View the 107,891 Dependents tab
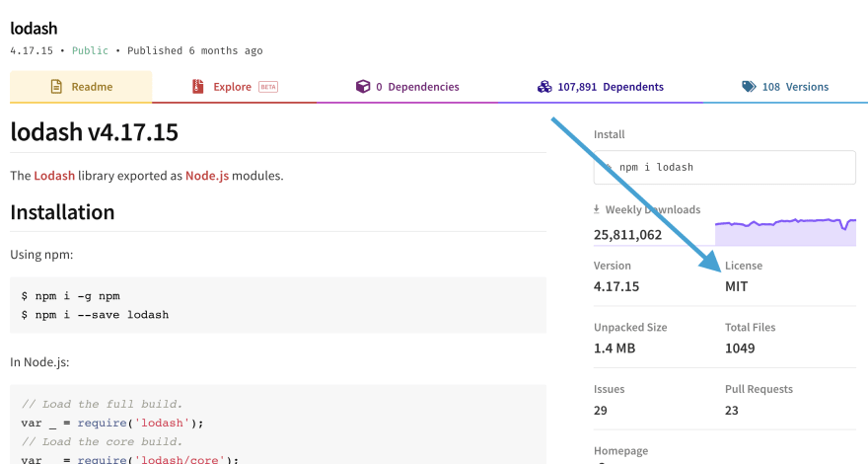 coord(601,87)
